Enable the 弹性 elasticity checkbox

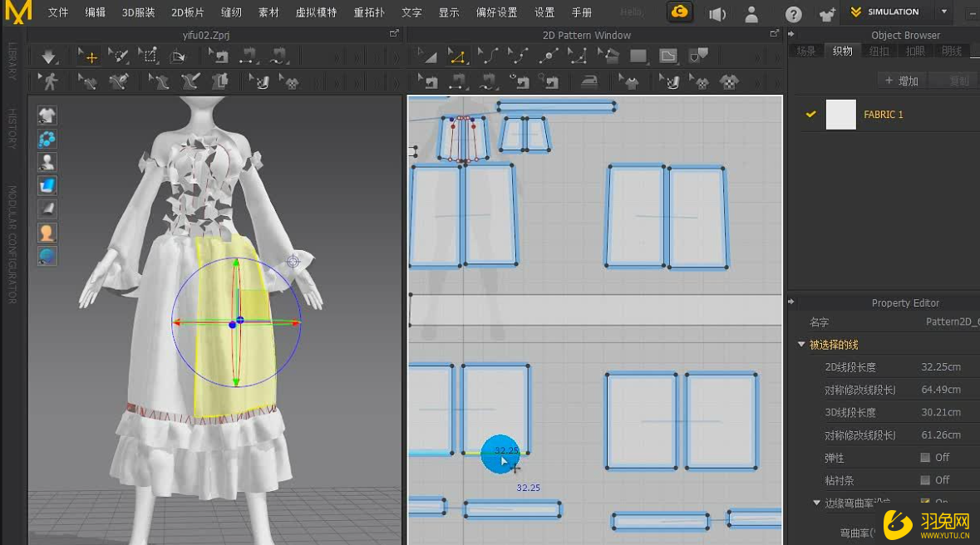click(x=925, y=457)
